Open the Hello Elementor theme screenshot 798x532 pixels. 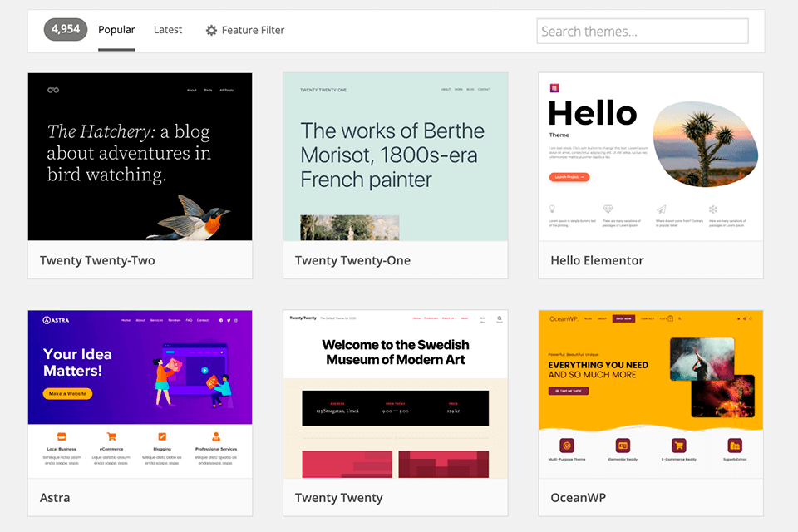[x=651, y=156]
